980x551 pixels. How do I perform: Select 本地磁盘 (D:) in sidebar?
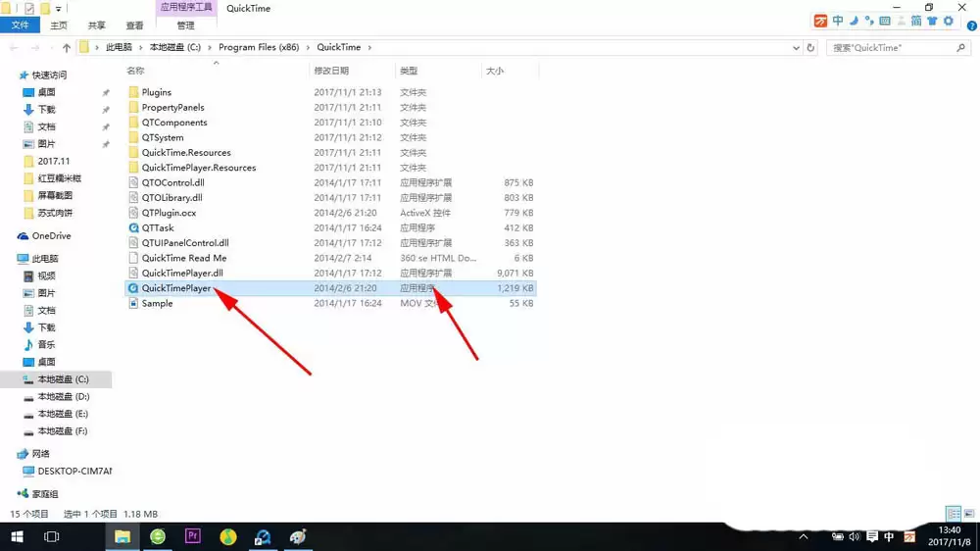coord(63,396)
